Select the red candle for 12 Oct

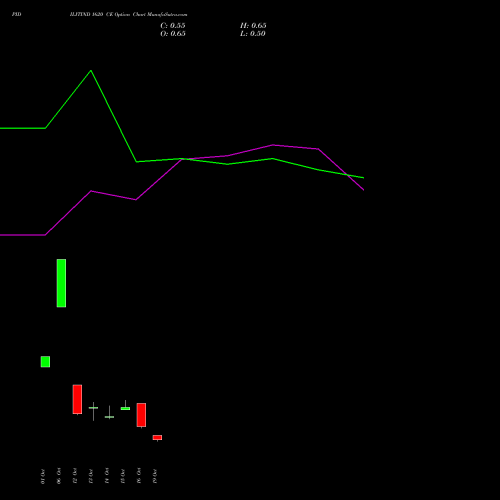[77, 399]
